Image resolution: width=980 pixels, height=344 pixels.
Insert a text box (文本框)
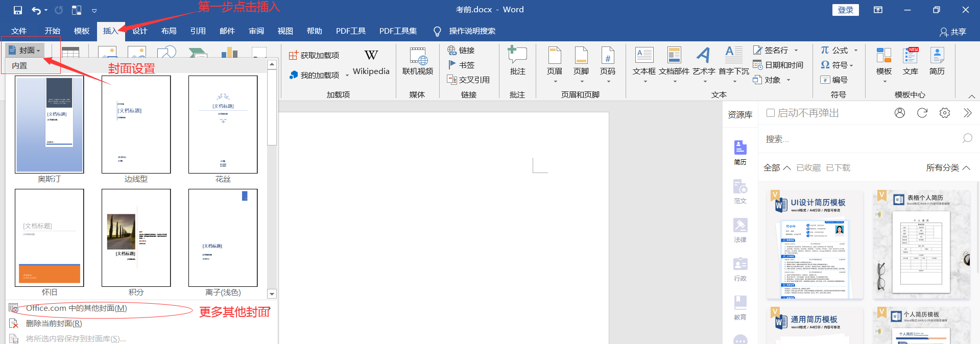[644, 65]
